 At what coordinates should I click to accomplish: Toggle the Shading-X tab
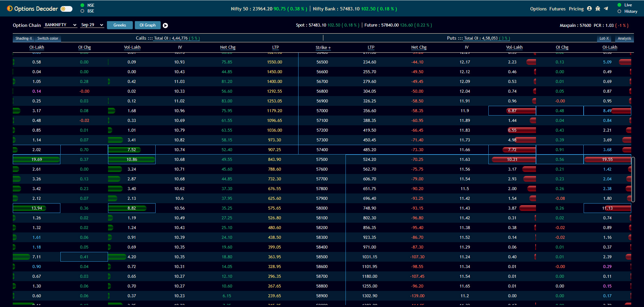(x=23, y=38)
